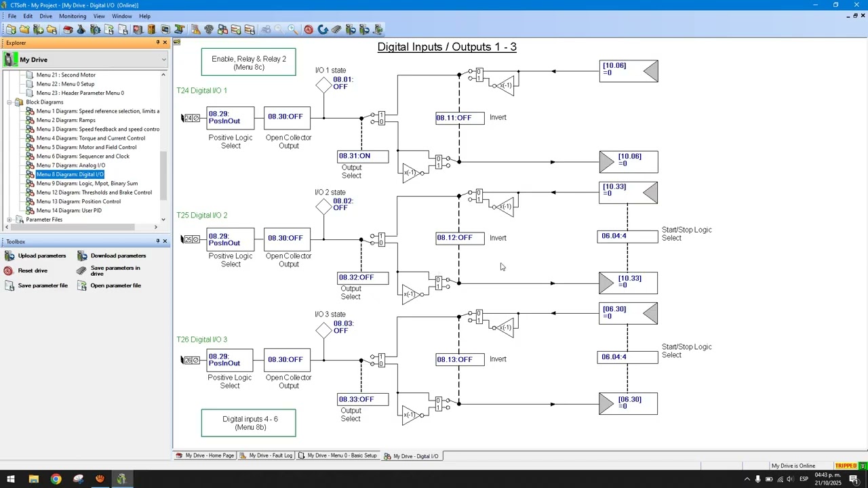Viewport: 868px width, 488px height.
Task: Open Digital inputs 4 - 6 (Menu 8b)
Action: 249,423
